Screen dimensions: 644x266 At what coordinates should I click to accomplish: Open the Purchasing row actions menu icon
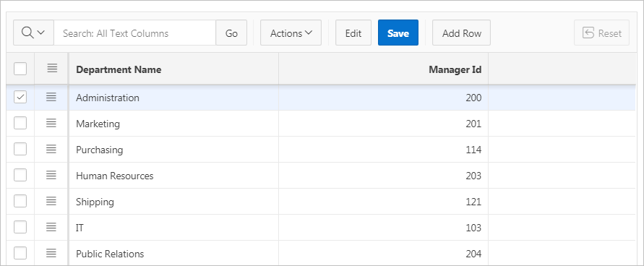click(51, 150)
